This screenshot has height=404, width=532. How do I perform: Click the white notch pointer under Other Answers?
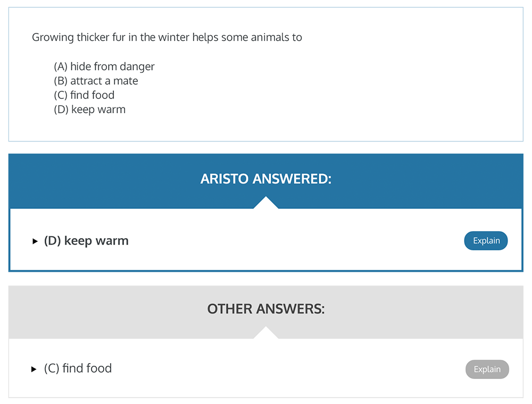pyautogui.click(x=265, y=333)
